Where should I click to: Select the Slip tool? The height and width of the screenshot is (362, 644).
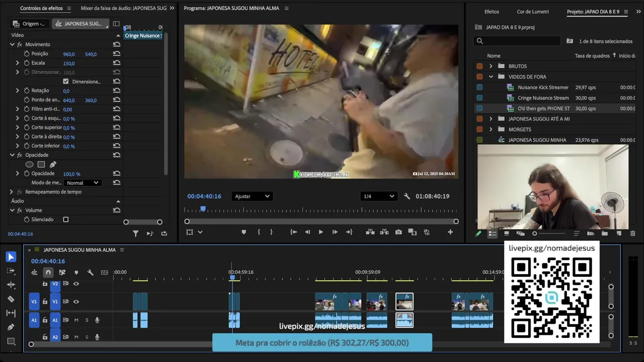[x=11, y=313]
